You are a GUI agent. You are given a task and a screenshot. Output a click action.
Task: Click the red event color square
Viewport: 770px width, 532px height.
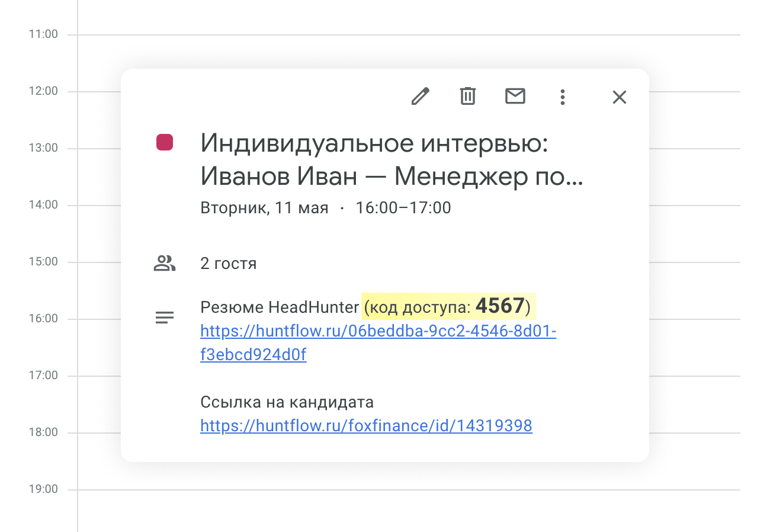[165, 143]
